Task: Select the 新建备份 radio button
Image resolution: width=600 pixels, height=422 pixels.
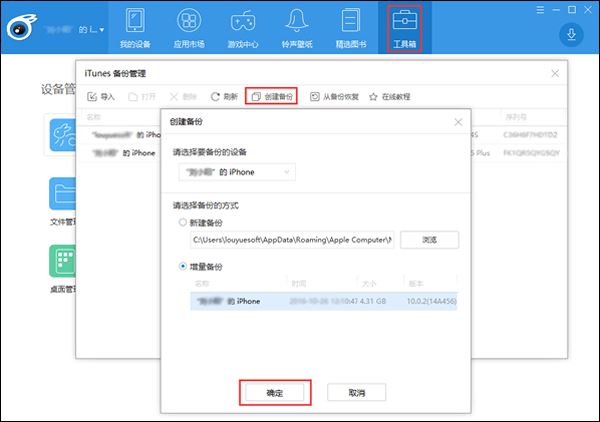Action: (183, 222)
